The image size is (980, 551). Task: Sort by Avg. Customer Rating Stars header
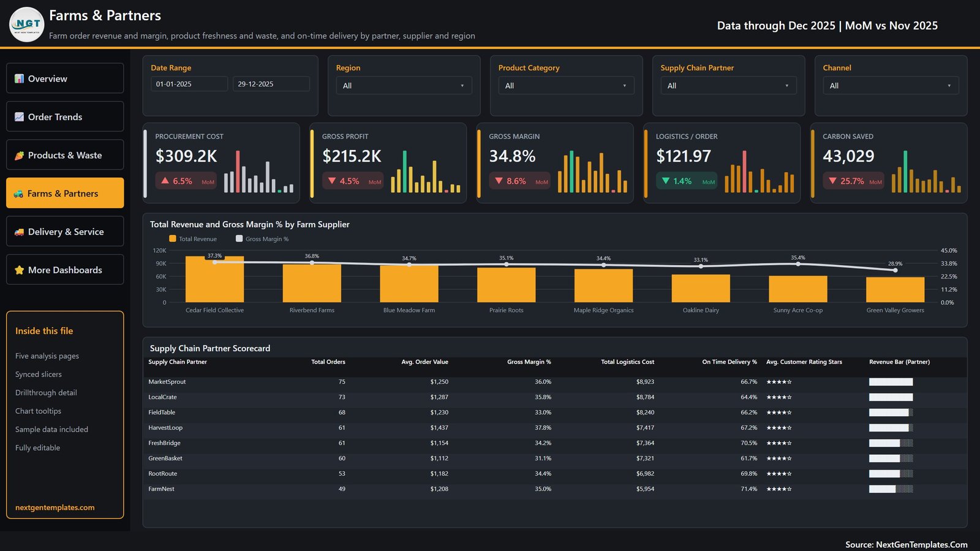pyautogui.click(x=804, y=362)
